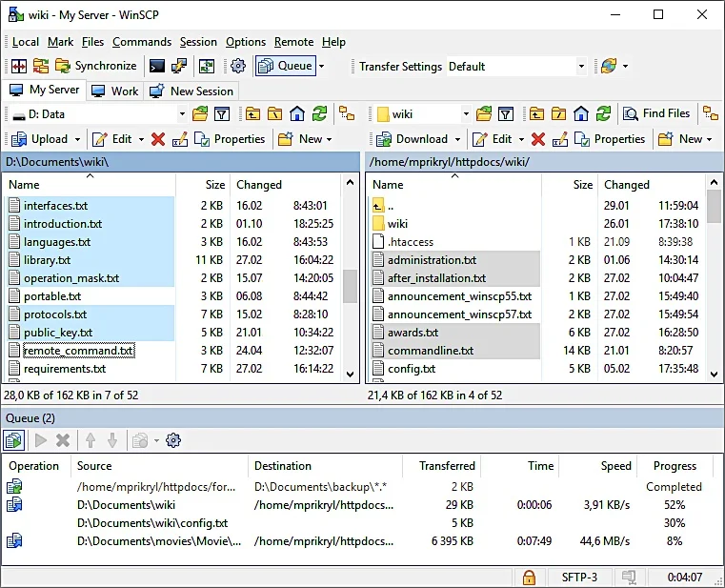The image size is (725, 588).
Task: Open remote Properties button
Action: 610,139
